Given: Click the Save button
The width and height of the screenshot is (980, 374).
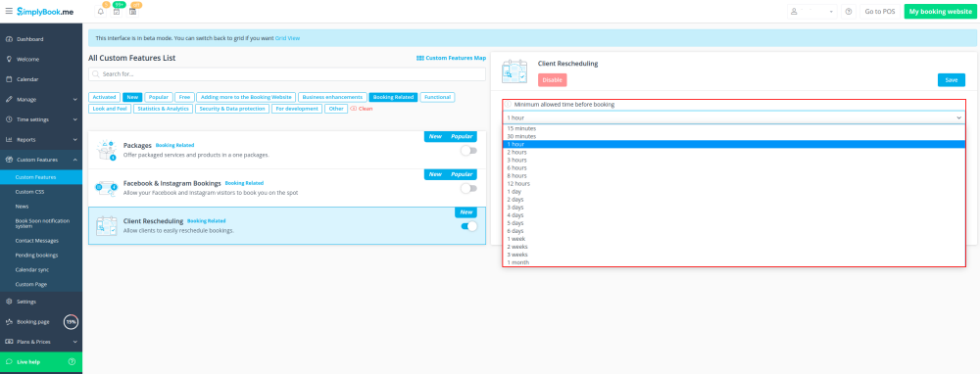Looking at the screenshot, I should coord(951,80).
